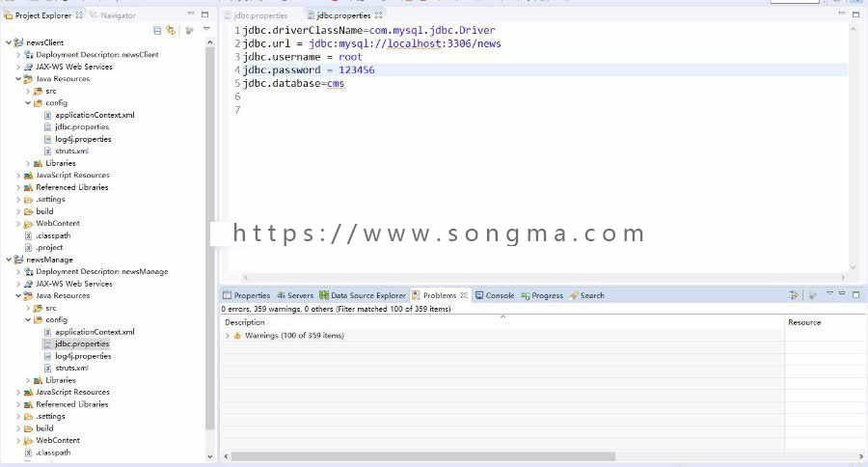
Task: Collapse Java Resources under newsManage
Action: [18, 296]
